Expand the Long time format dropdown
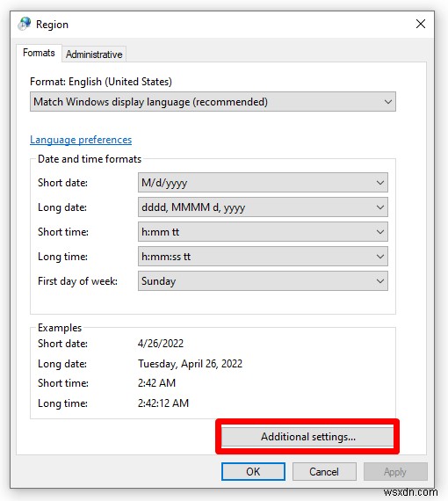448x501 pixels. click(x=263, y=257)
